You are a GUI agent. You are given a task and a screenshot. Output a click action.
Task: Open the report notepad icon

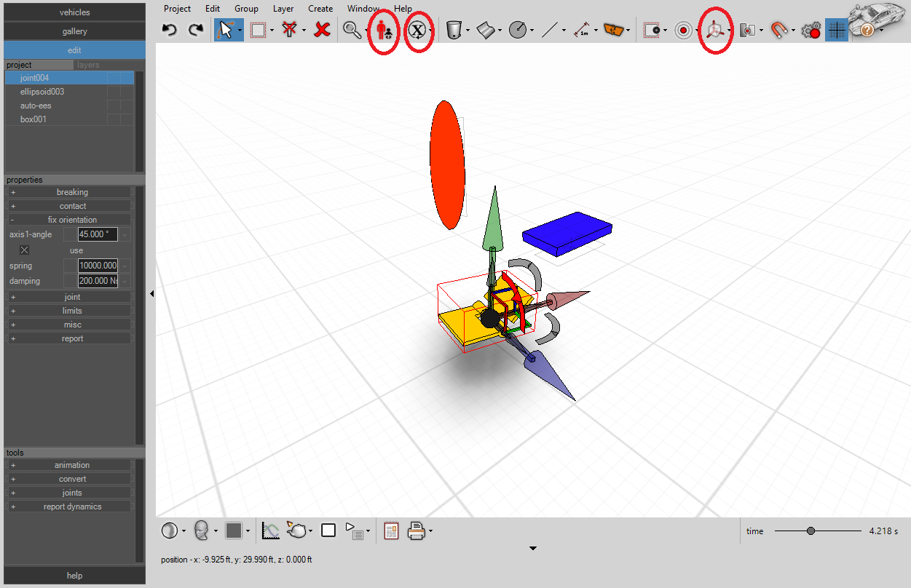click(391, 531)
